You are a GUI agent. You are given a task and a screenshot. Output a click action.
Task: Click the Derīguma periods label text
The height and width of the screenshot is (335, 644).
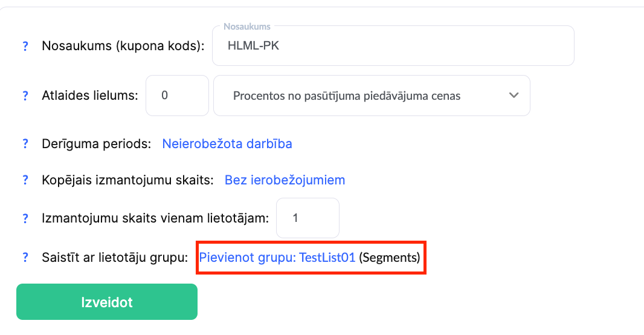pyautogui.click(x=95, y=144)
